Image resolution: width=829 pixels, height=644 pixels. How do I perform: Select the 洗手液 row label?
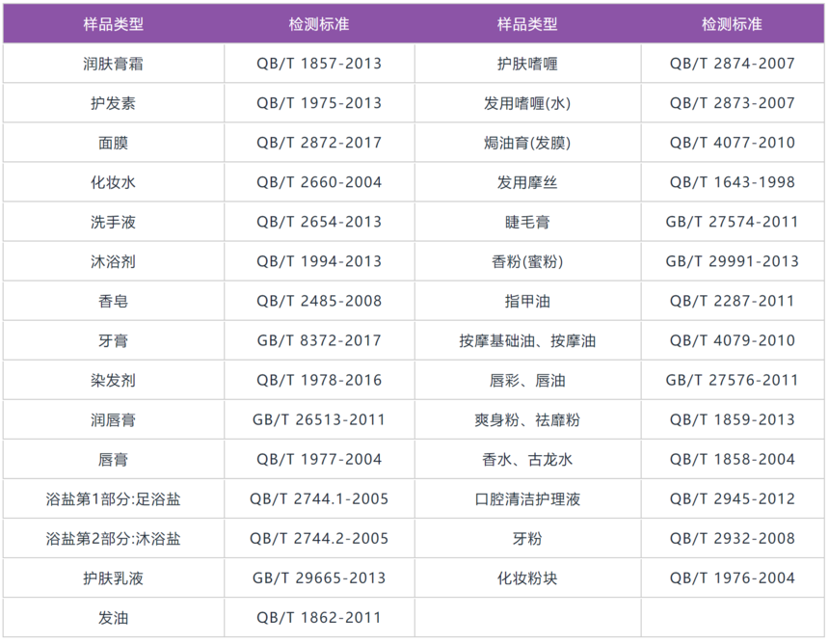tap(113, 222)
